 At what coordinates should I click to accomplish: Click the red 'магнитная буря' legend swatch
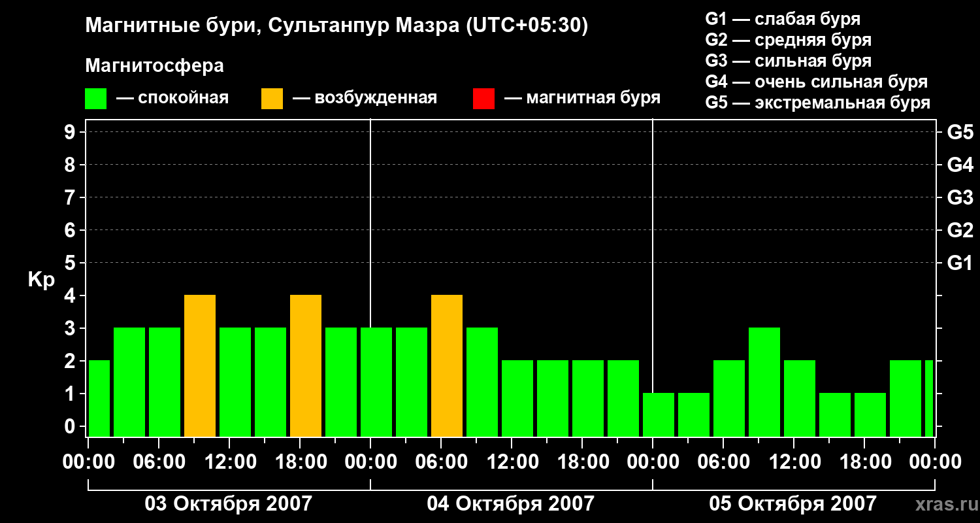pyautogui.click(x=483, y=99)
